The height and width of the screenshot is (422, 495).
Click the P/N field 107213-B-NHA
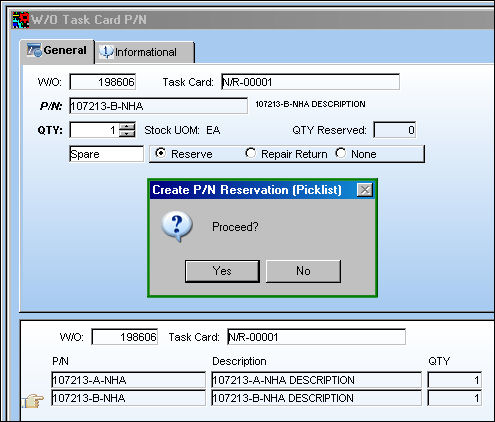158,106
